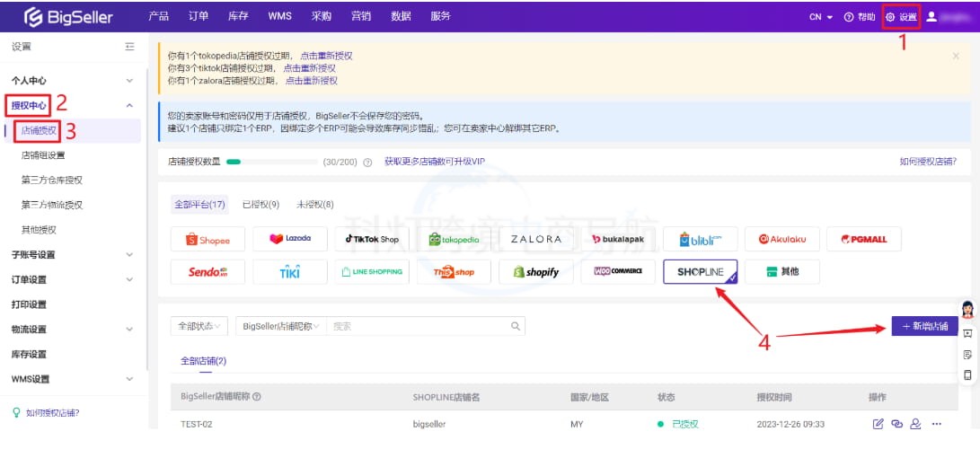Expand 个人中心 in sidebar
The image size is (980, 449).
[129, 81]
